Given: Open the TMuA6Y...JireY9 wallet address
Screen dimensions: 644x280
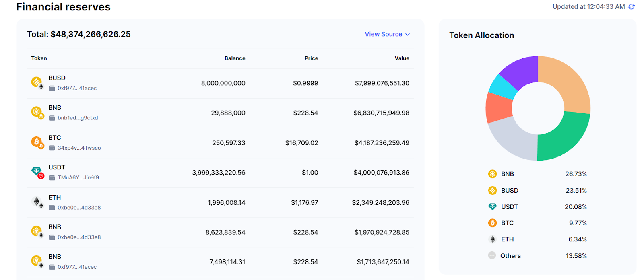Looking at the screenshot, I should click(x=78, y=177).
